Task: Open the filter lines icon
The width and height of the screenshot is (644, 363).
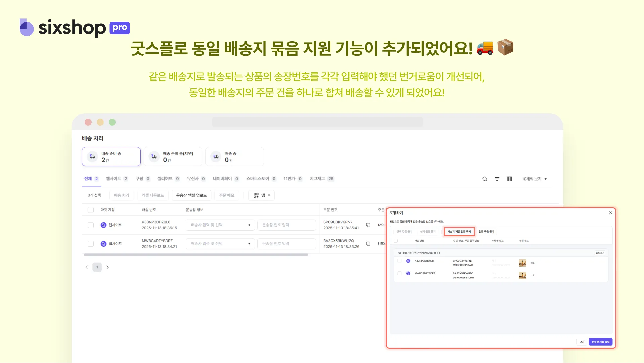Action: pyautogui.click(x=497, y=179)
